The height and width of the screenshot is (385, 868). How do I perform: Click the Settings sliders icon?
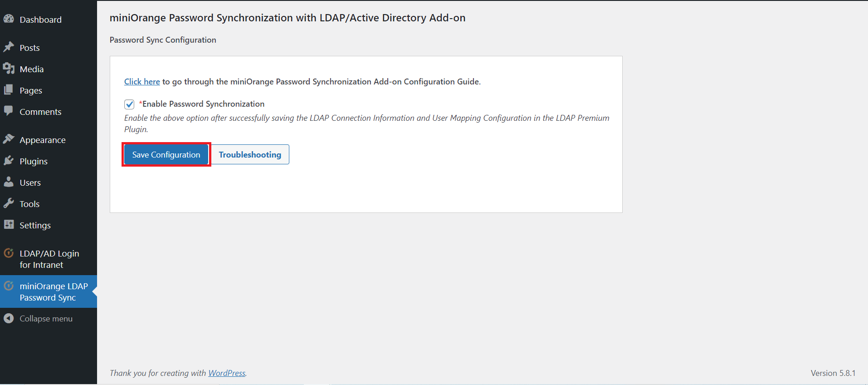click(9, 225)
